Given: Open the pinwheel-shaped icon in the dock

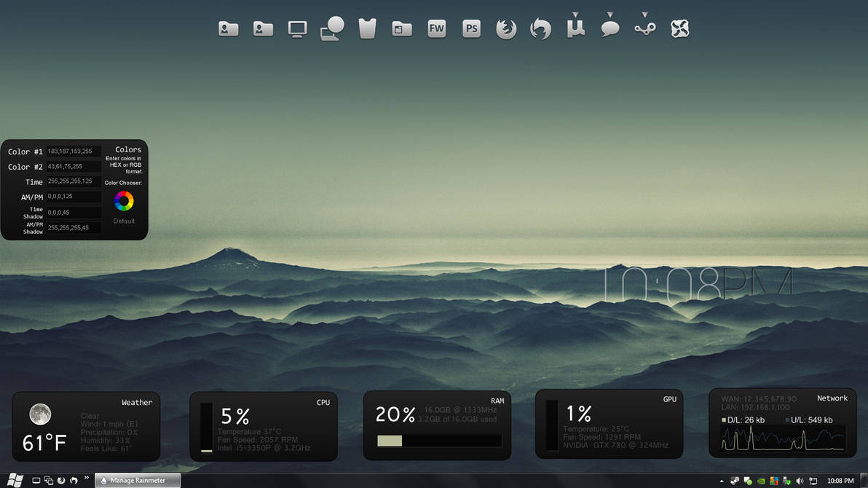Looking at the screenshot, I should click(x=680, y=29).
